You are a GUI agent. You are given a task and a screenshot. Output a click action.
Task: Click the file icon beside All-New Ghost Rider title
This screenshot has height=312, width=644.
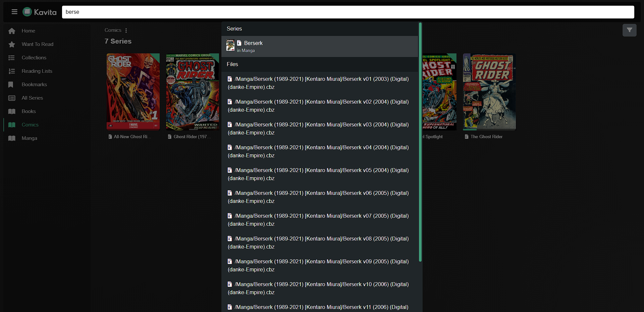pyautogui.click(x=110, y=137)
